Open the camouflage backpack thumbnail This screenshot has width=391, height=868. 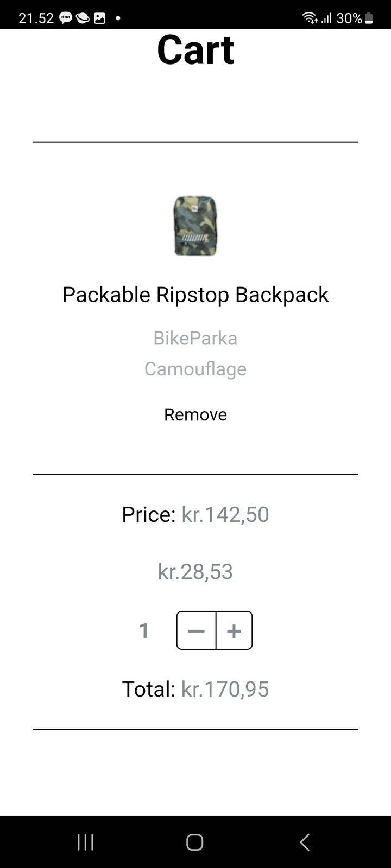click(195, 226)
